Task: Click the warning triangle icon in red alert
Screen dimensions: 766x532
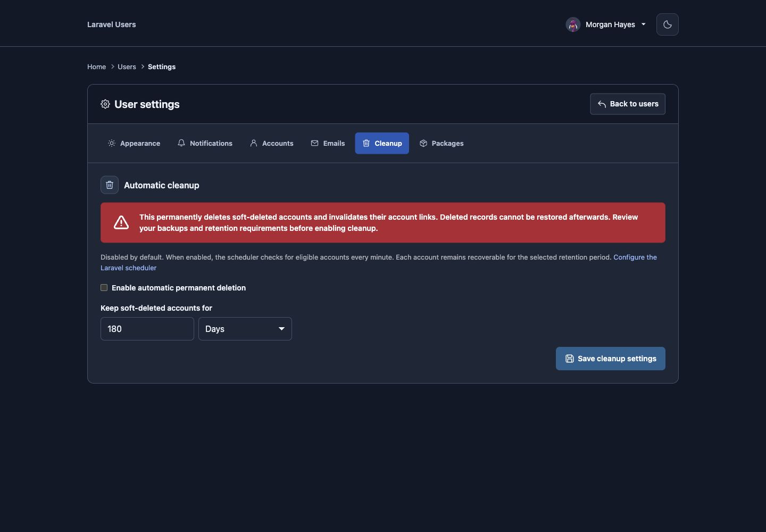Action: click(121, 222)
